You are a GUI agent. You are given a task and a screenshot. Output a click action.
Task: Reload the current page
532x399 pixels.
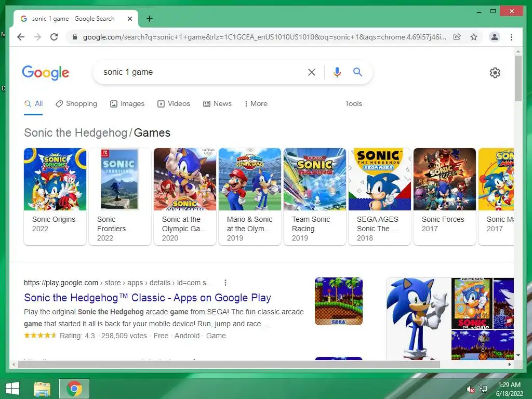[x=54, y=37]
